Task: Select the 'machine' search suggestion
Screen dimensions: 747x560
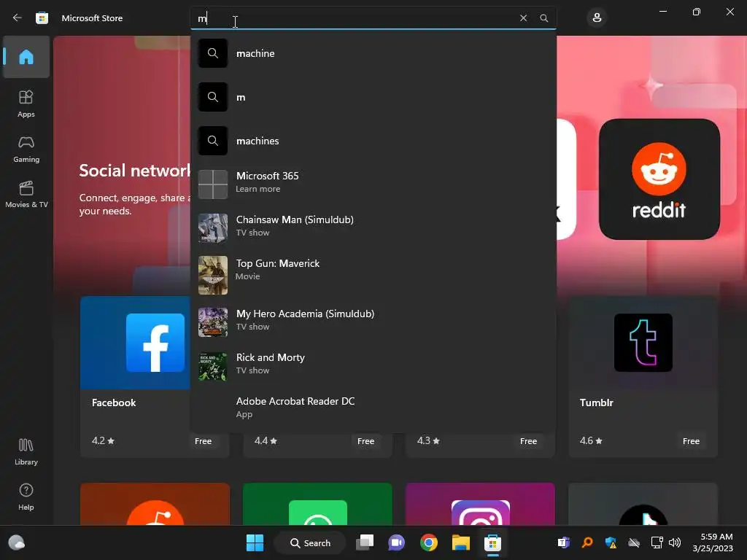Action: tap(373, 53)
